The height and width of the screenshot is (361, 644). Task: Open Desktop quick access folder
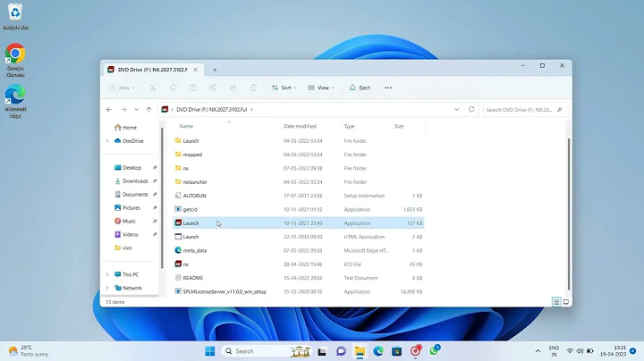[128, 168]
